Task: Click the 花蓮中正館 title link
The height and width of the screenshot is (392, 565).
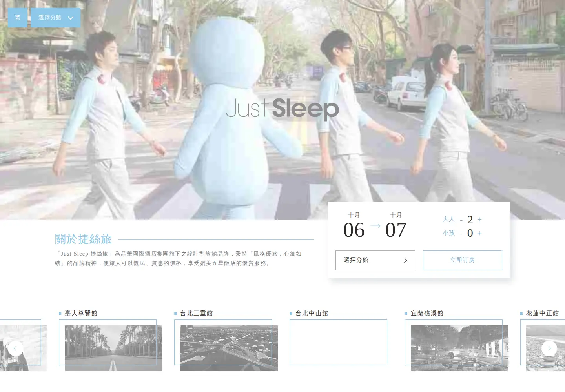Action: tap(543, 313)
